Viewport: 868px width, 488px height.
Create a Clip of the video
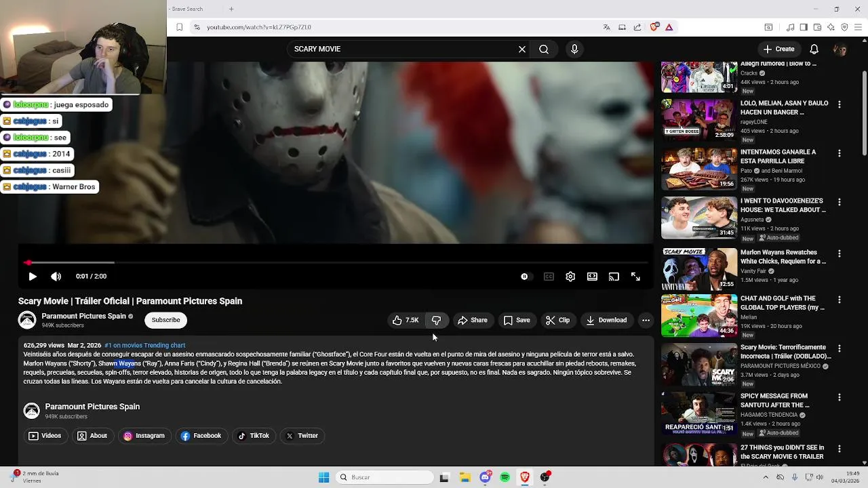(x=558, y=320)
